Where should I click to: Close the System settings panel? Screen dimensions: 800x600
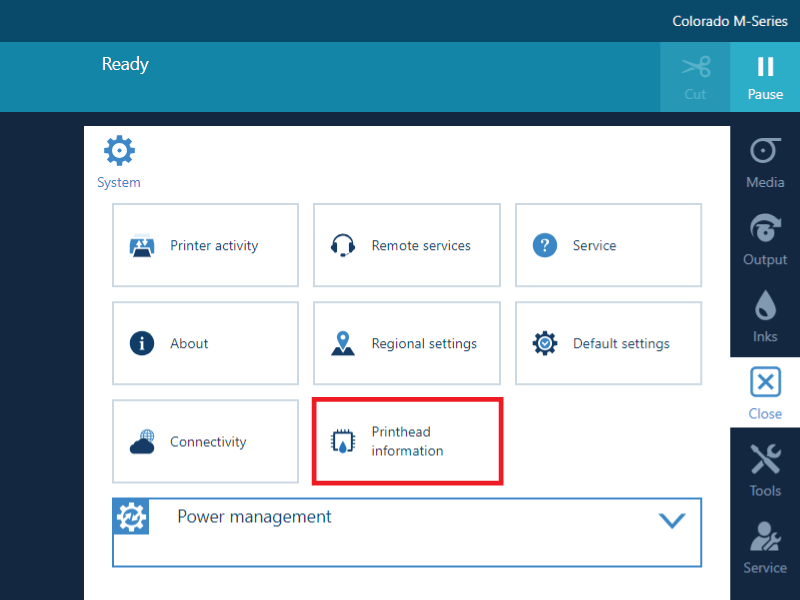[x=765, y=392]
